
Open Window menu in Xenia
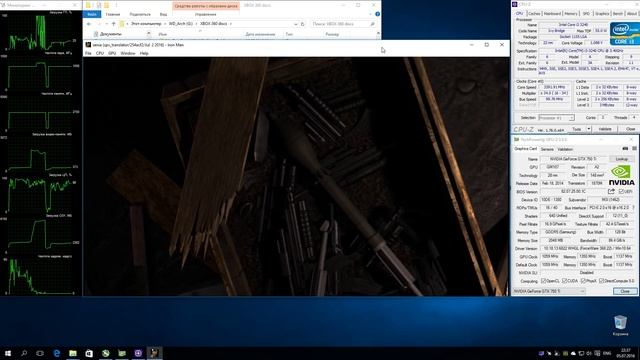pyautogui.click(x=128, y=53)
